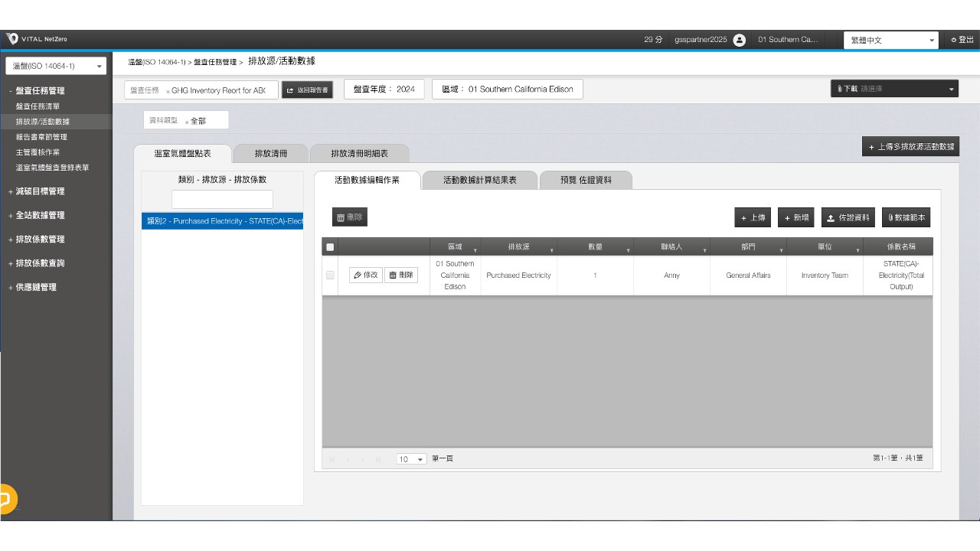Switch to the 活動數據編輯作業 tab
The image size is (980, 551).
pyautogui.click(x=367, y=180)
